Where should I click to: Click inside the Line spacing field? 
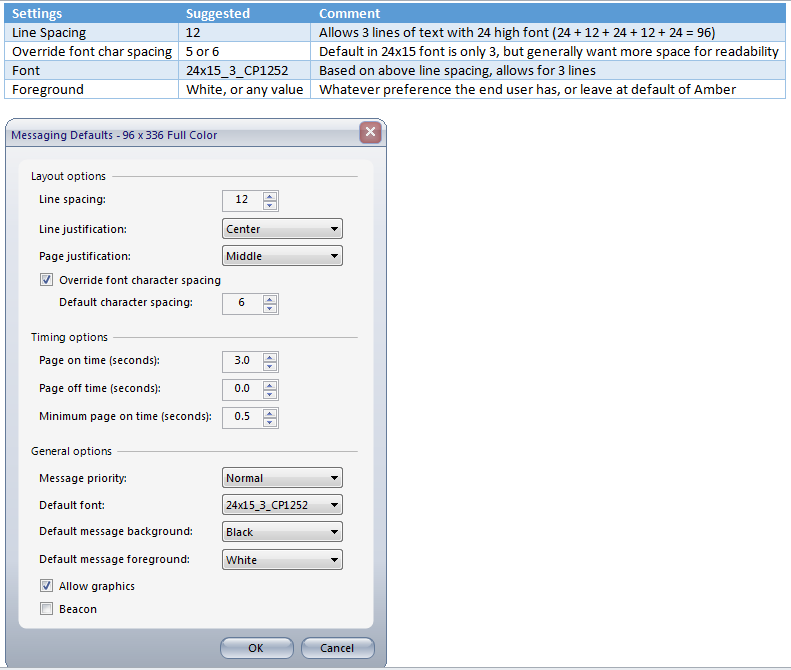pyautogui.click(x=242, y=200)
